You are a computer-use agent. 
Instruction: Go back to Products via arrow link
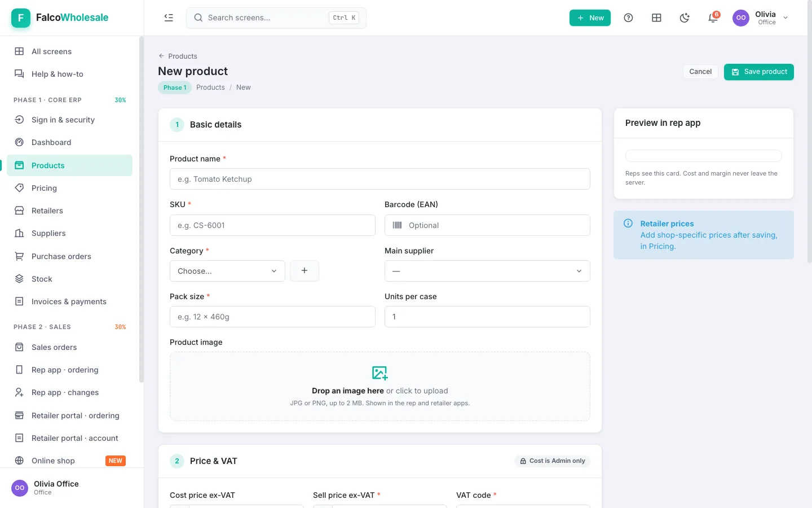click(x=178, y=56)
